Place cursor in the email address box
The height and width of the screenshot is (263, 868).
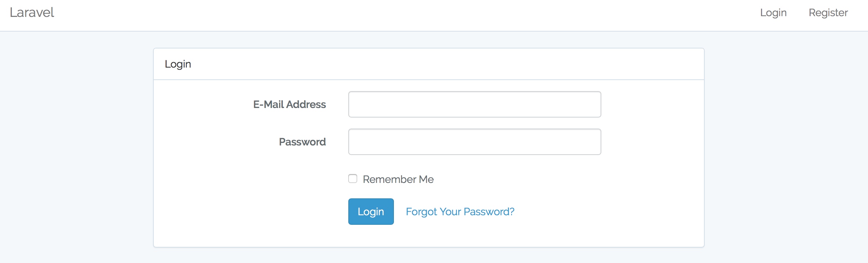pyautogui.click(x=474, y=104)
